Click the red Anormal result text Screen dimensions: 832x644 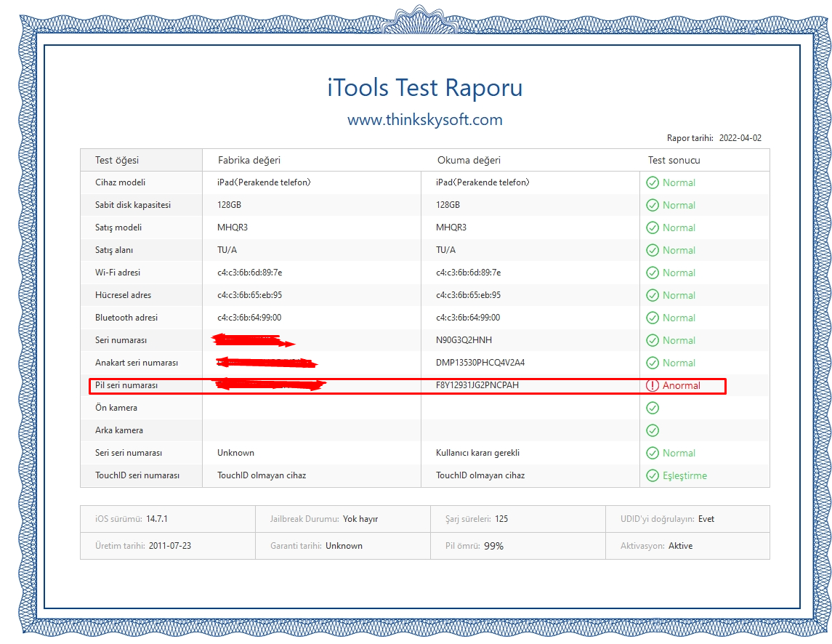(x=682, y=385)
